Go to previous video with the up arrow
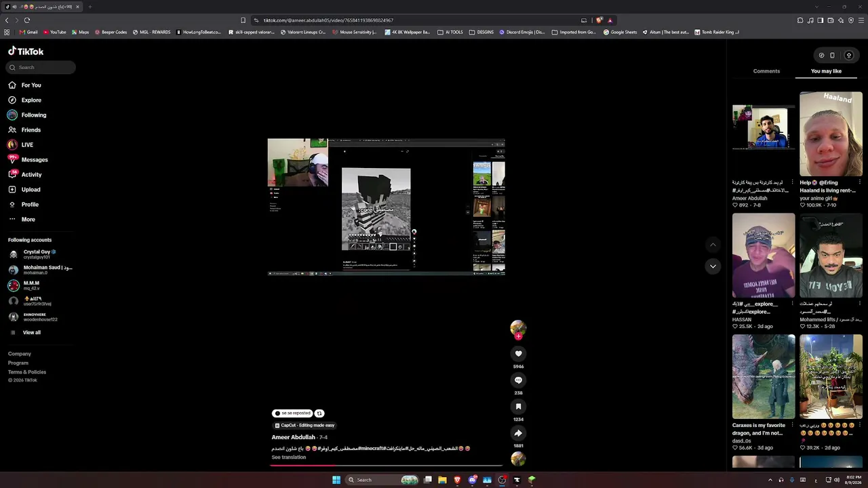Screen dimensions: 868x488 click(x=713, y=245)
